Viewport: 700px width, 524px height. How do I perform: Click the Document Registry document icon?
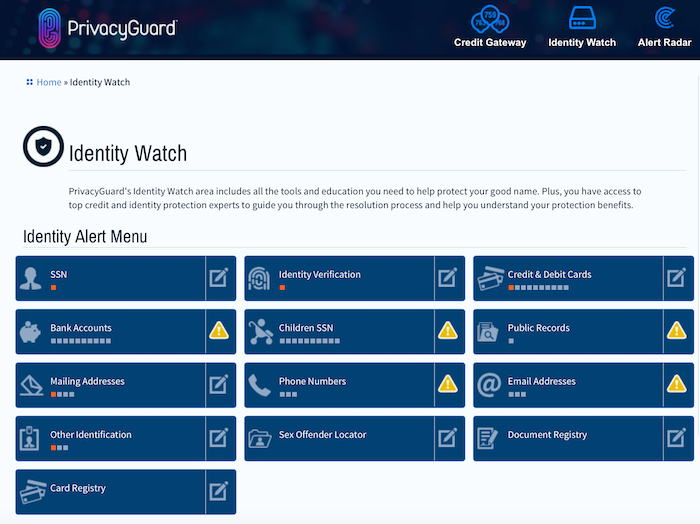(487, 438)
